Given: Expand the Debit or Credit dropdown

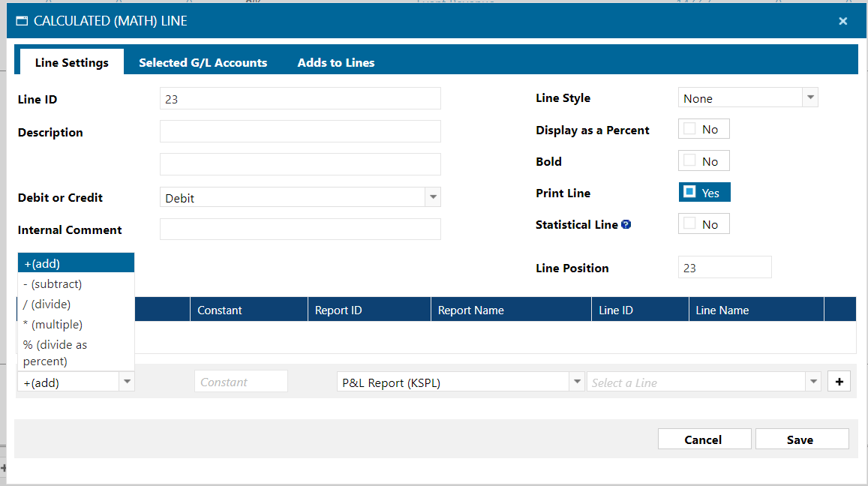Looking at the screenshot, I should coord(432,197).
